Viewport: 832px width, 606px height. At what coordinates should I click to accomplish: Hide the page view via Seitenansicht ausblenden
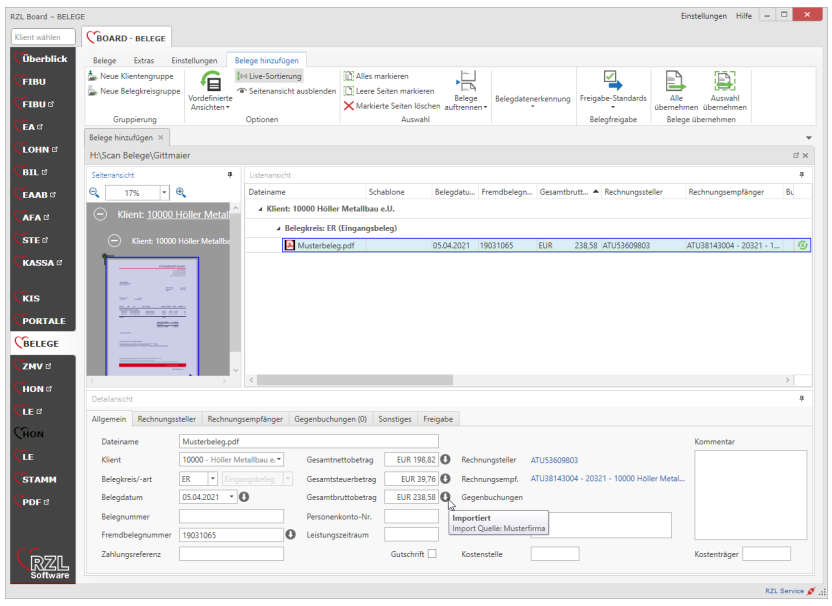coord(285,91)
